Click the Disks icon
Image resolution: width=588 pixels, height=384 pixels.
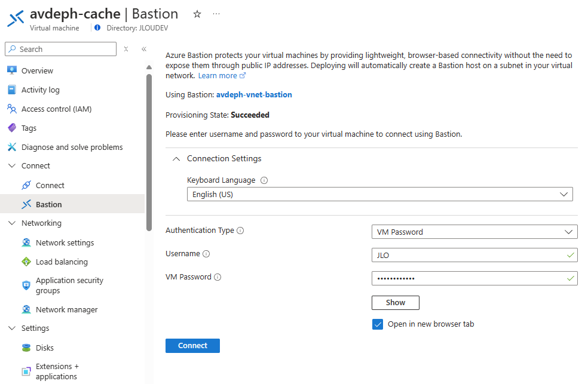(26, 348)
